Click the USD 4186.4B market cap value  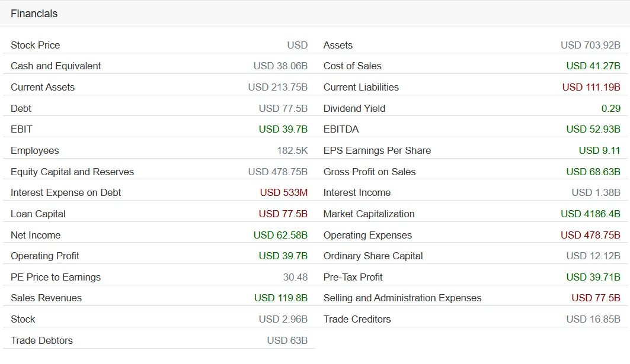point(591,214)
